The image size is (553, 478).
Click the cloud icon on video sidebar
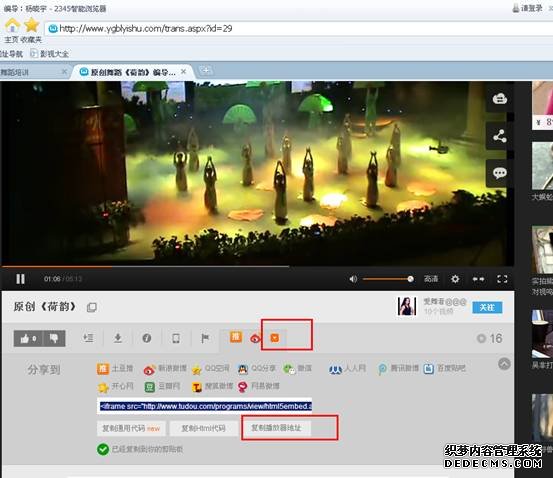point(499,99)
